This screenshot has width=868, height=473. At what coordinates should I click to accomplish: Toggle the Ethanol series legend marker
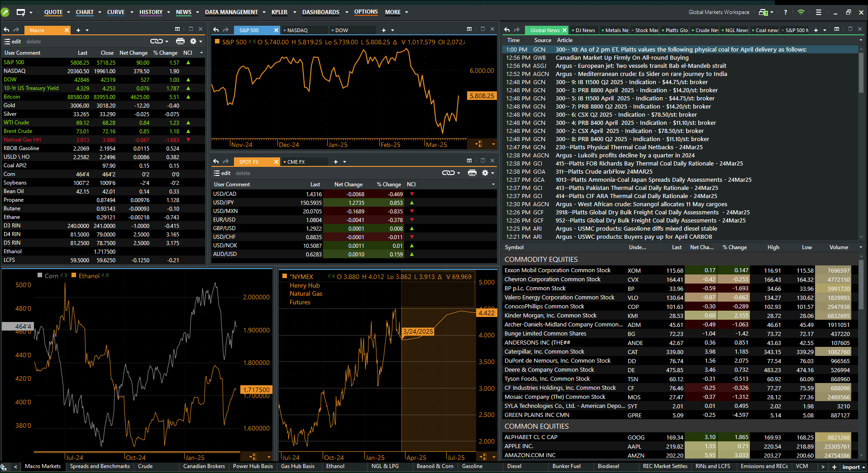74,275
